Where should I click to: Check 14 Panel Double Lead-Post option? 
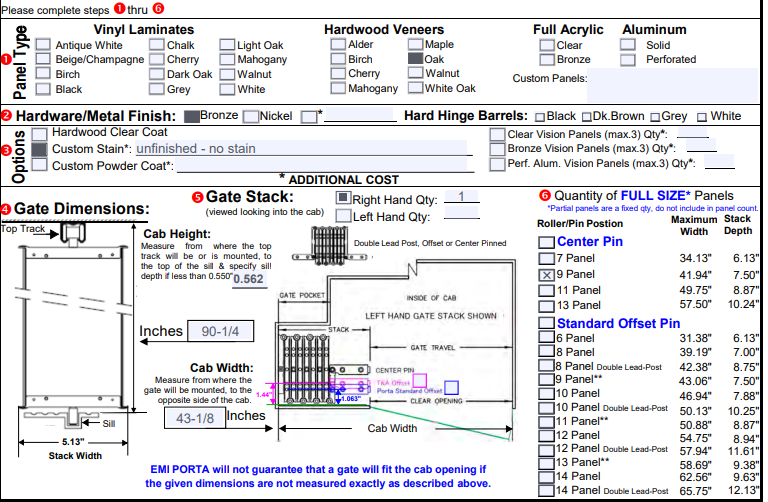pos(546,491)
